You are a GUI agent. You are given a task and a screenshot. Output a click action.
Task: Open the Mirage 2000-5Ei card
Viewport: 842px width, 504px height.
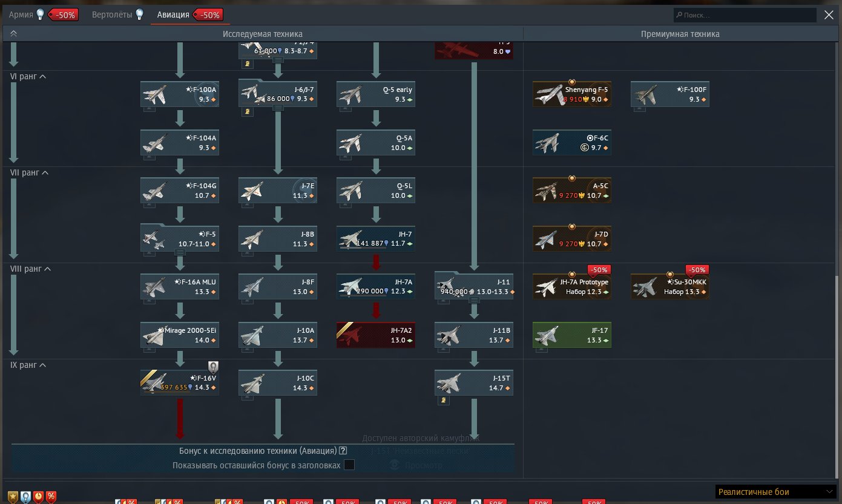[180, 335]
